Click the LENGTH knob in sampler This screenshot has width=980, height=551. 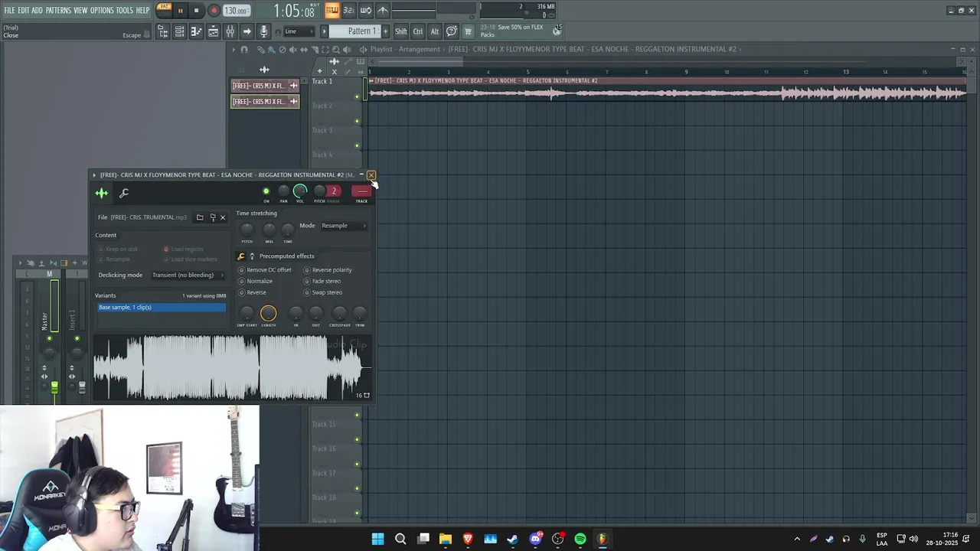point(268,313)
